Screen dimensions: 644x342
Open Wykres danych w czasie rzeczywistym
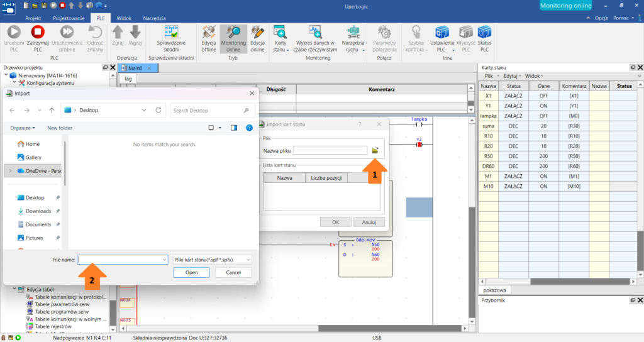315,38
